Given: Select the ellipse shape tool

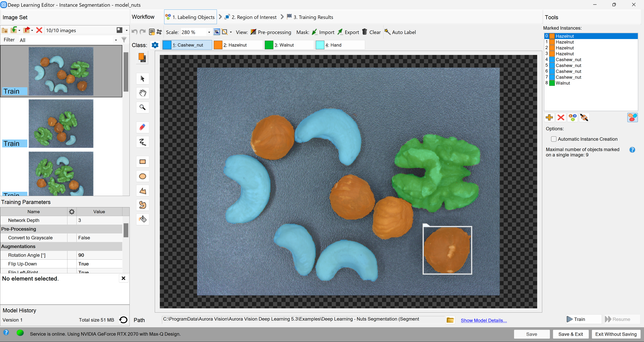Looking at the screenshot, I should 143,177.
